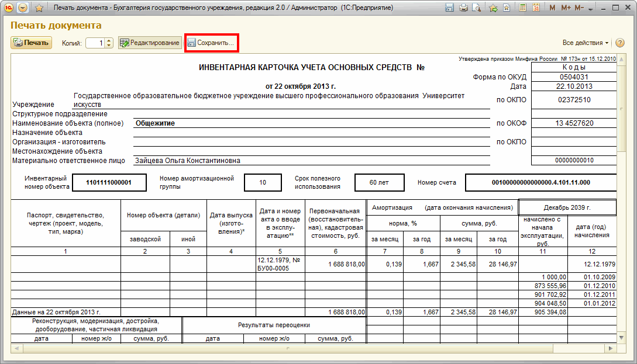Decrease the copies count with down arrow
637x364 pixels.
tap(109, 46)
